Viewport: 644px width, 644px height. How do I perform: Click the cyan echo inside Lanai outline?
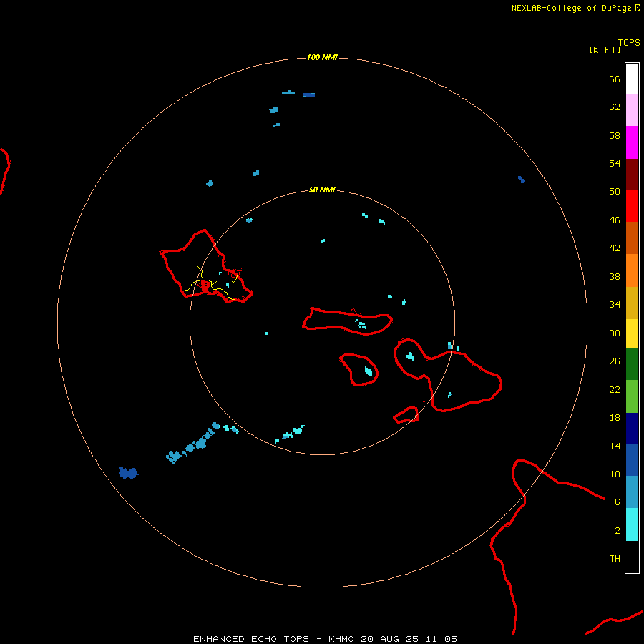point(369,371)
